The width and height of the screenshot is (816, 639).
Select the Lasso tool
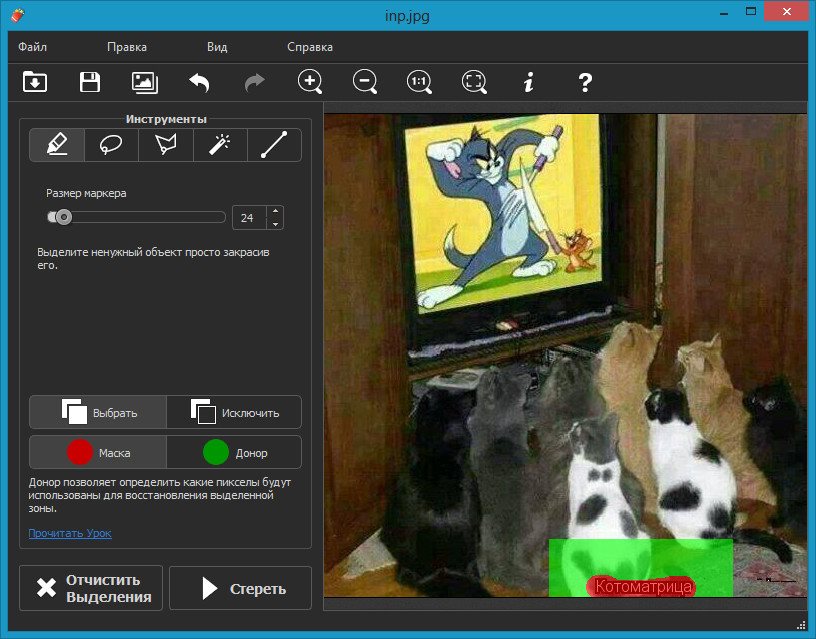point(111,145)
